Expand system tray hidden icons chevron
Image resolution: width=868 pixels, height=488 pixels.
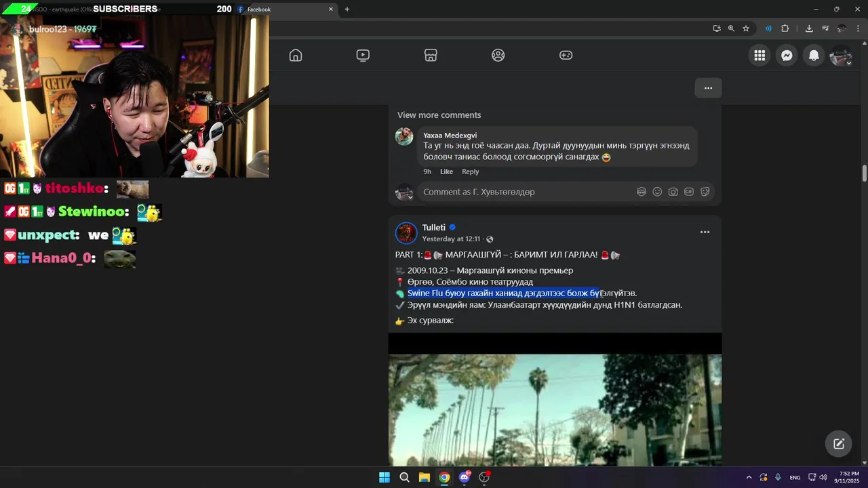click(749, 477)
